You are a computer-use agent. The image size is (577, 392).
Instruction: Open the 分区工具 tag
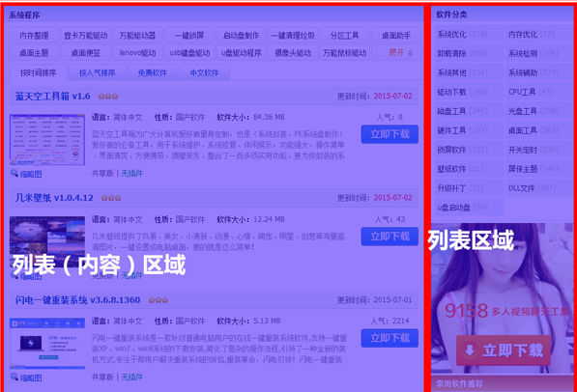344,36
